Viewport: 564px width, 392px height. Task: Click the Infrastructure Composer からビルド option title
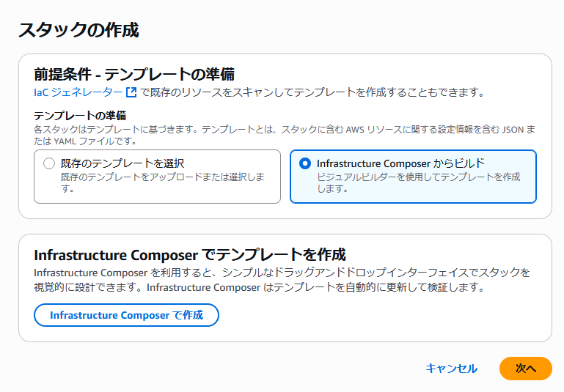click(x=400, y=163)
